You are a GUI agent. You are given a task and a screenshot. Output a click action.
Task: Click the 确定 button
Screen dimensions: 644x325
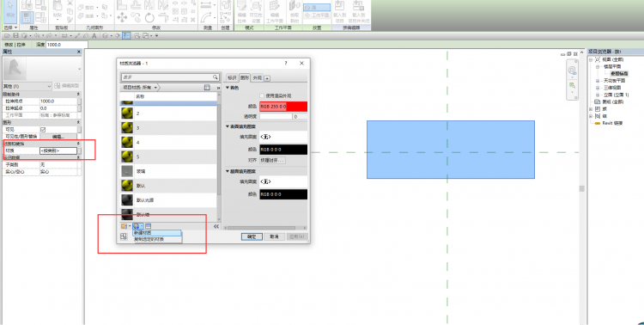click(x=252, y=236)
